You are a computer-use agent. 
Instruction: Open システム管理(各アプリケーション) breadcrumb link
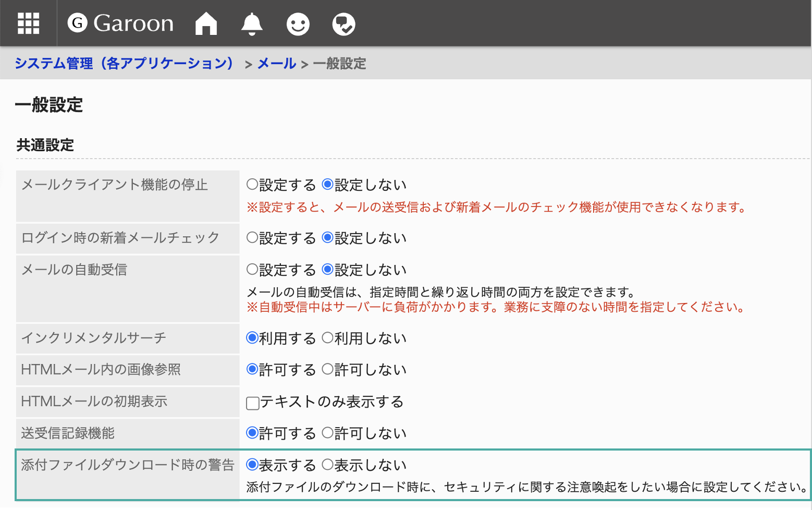(x=124, y=64)
